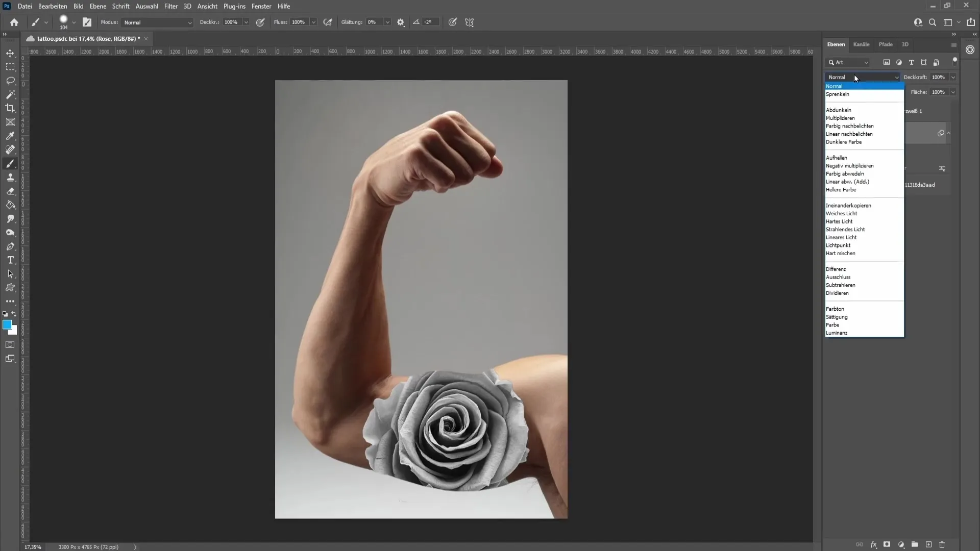Select the Brush tool in toolbar

pyautogui.click(x=10, y=163)
